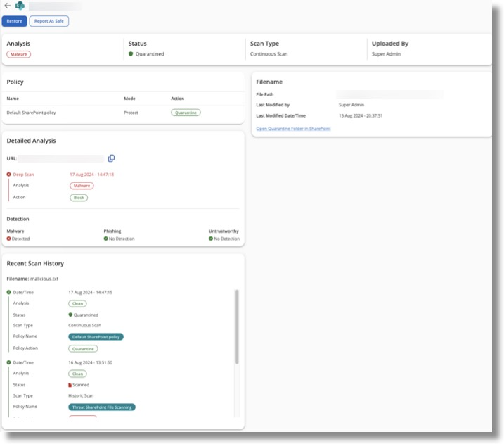Click the SharePoint app icon in header
The height and width of the screenshot is (444, 504).
click(x=20, y=6)
